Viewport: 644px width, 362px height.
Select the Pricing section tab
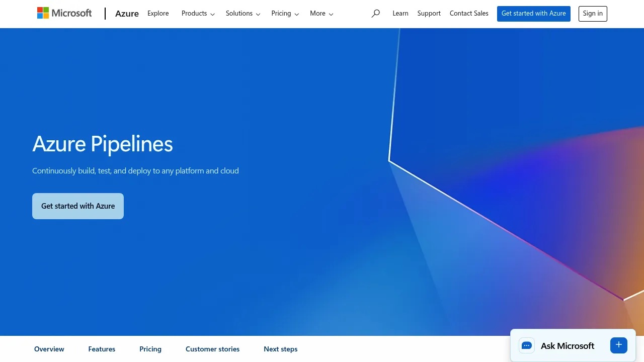point(150,349)
